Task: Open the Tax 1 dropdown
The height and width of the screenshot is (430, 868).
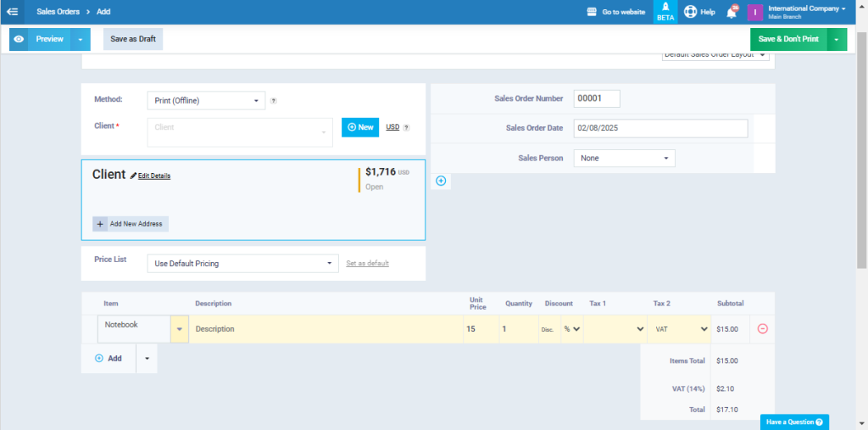Action: 615,328
